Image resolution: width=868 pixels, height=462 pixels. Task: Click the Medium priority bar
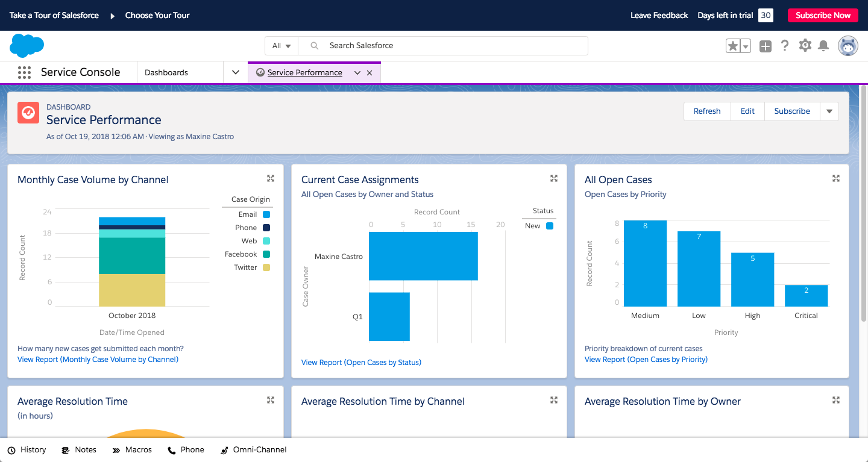(x=645, y=263)
